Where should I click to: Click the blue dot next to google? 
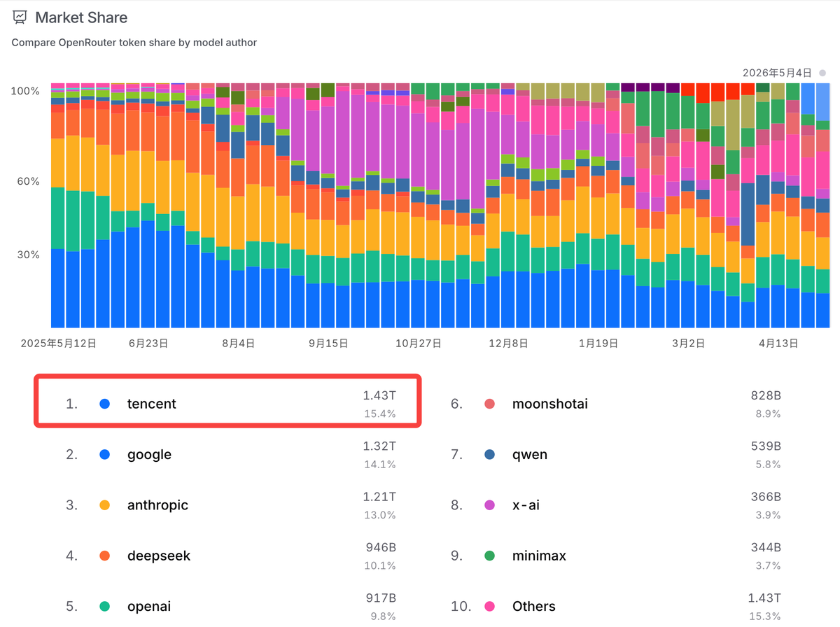105,454
